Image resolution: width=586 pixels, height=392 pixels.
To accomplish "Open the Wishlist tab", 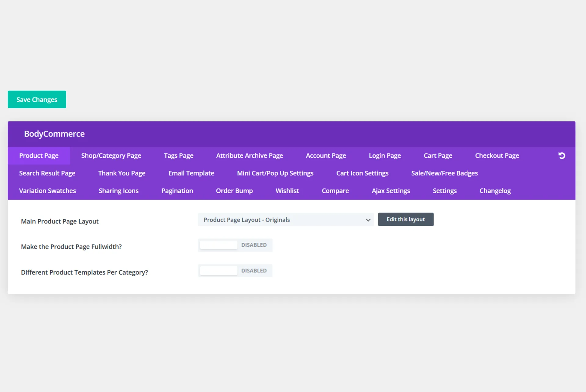I will 287,191.
